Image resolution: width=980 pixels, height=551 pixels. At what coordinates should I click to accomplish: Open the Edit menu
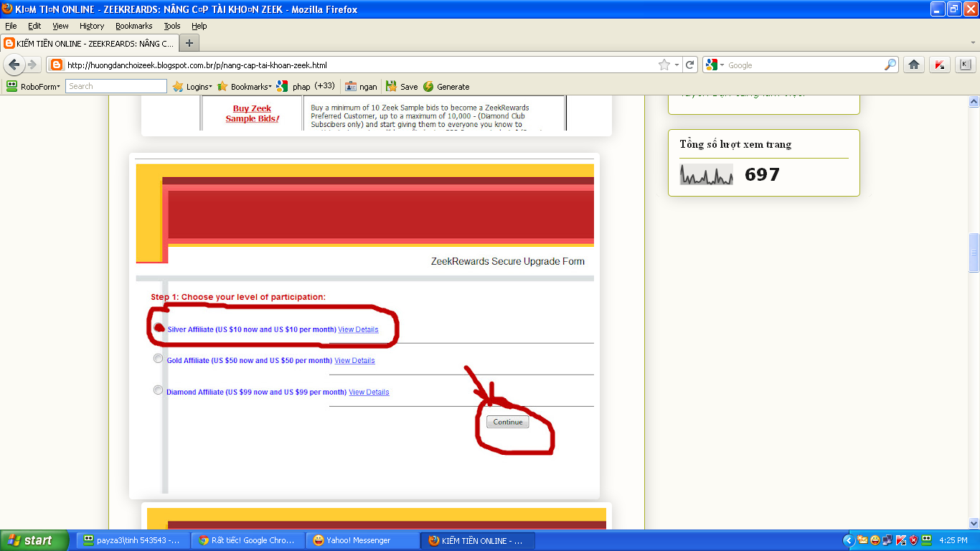click(x=34, y=26)
